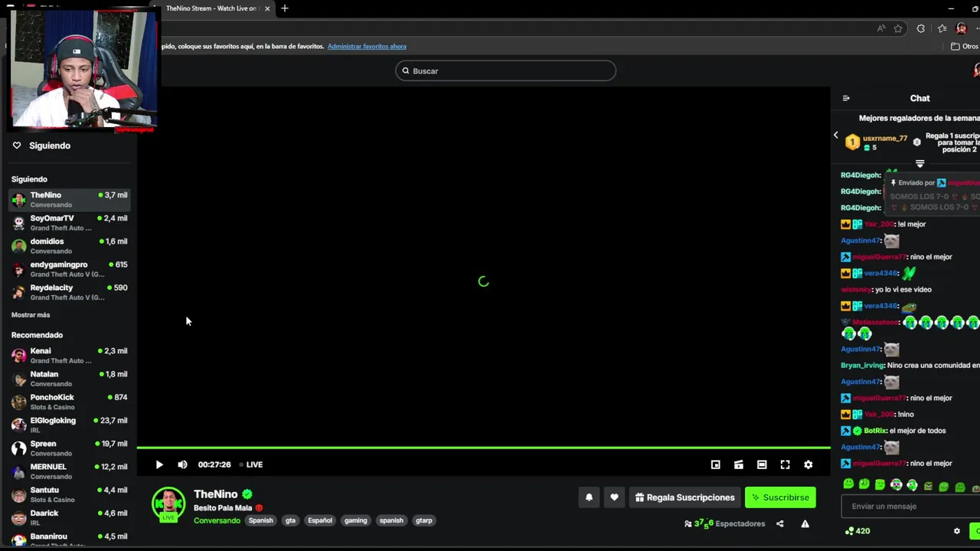Image resolution: width=980 pixels, height=551 pixels.
Task: Click the Conversando category link
Action: [217, 520]
